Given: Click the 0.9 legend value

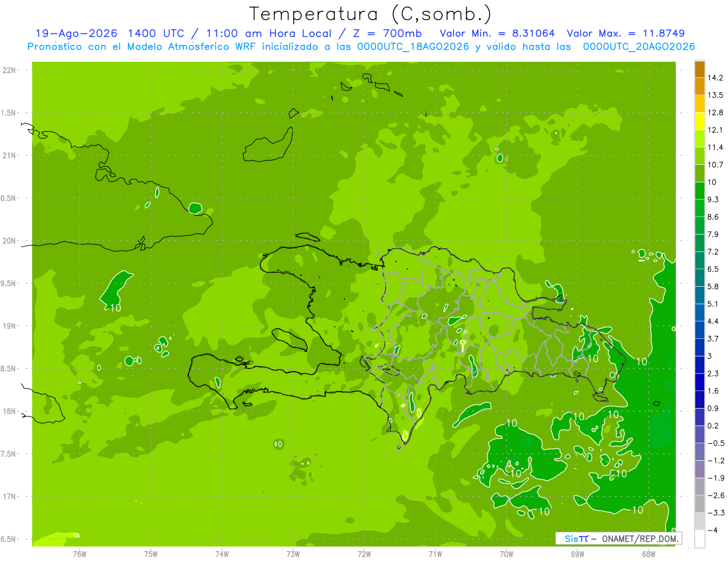Looking at the screenshot, I should point(713,408).
